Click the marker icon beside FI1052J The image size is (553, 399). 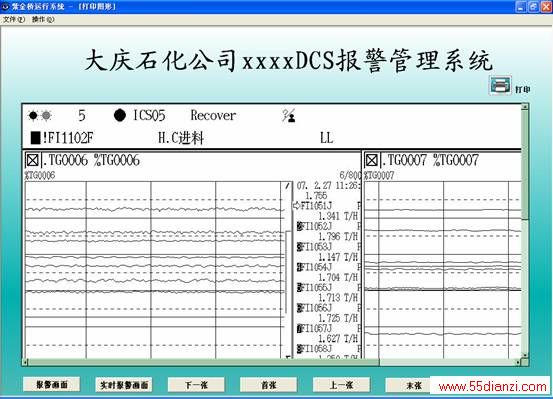pyautogui.click(x=299, y=226)
